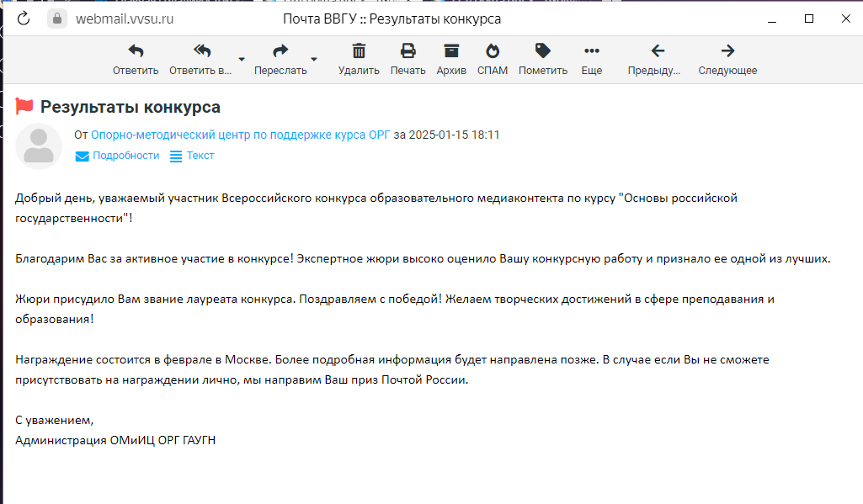The width and height of the screenshot is (863, 504).
Task: Switch to plain Текст view
Action: (x=192, y=156)
